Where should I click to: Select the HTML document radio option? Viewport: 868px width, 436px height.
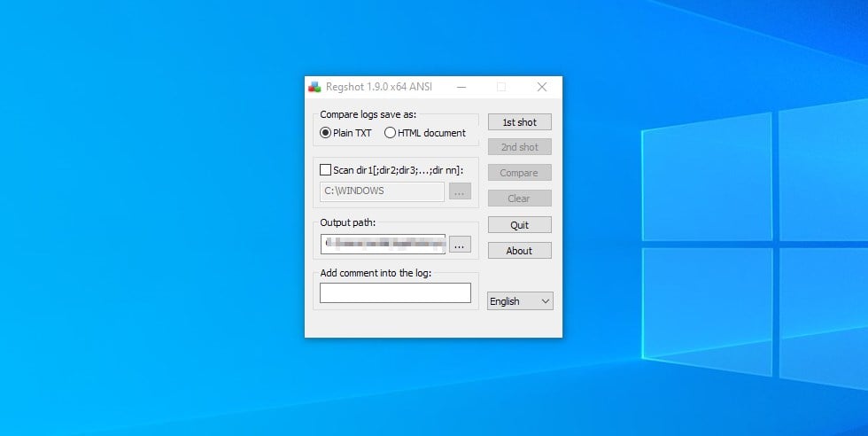click(x=425, y=133)
